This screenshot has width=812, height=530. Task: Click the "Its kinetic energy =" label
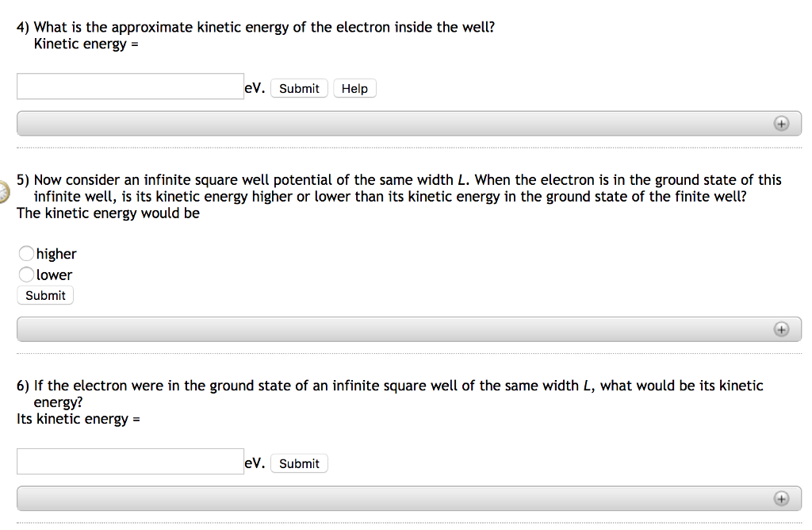[x=78, y=419]
